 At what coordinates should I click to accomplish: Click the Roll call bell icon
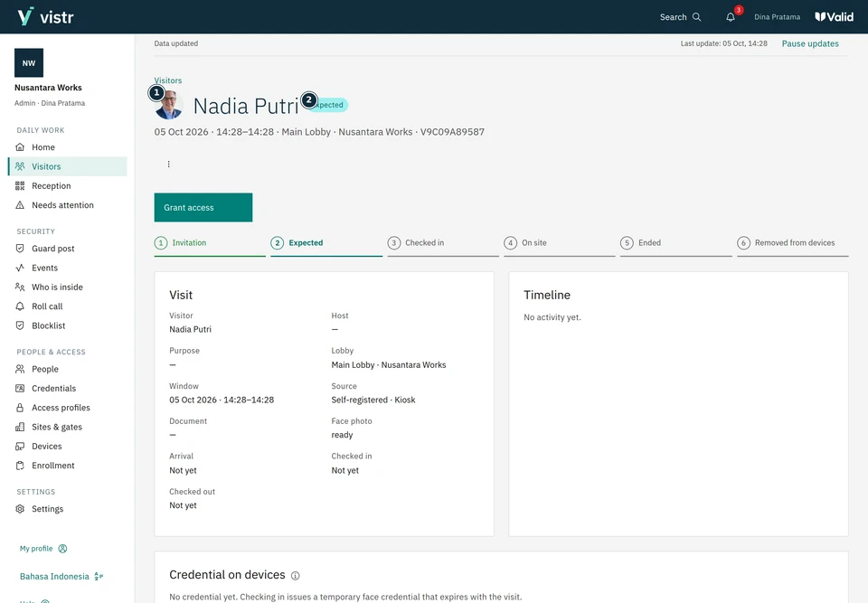(x=20, y=306)
